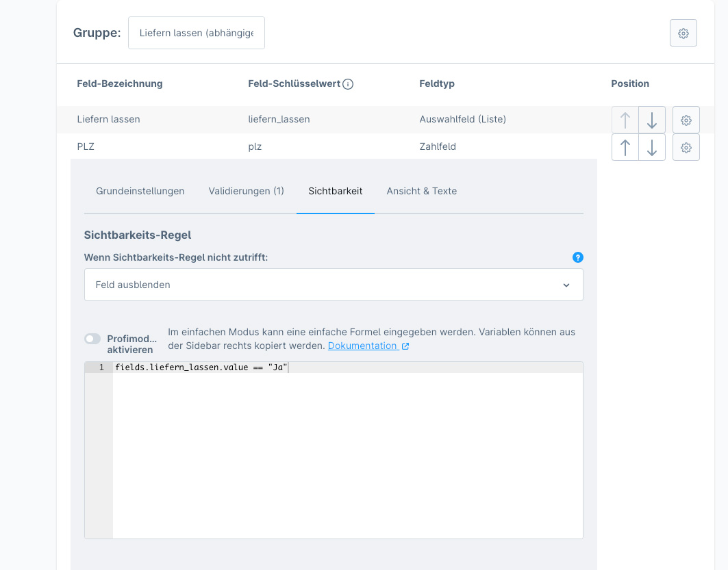The image size is (728, 570).
Task: Open settings gear for PLZ row
Action: 686,147
